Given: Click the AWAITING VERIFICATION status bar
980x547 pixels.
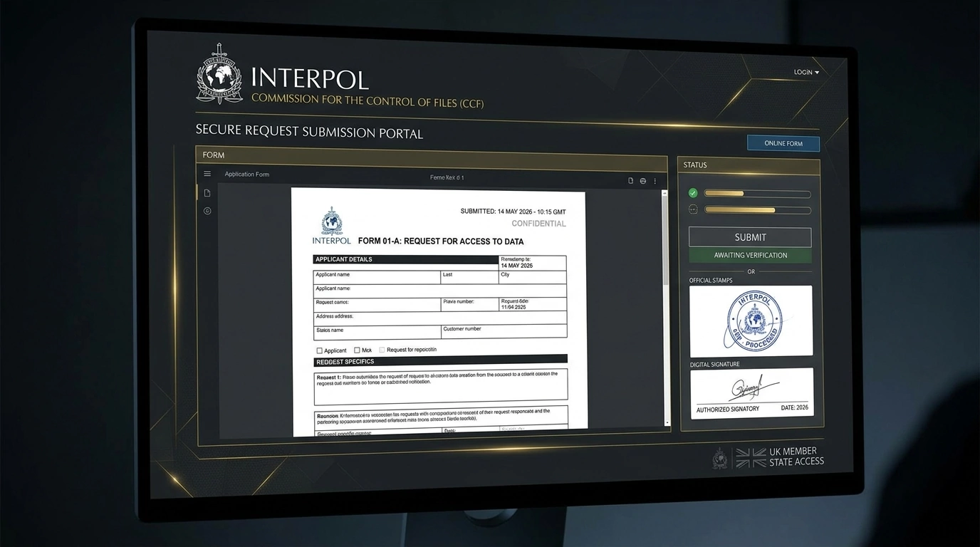Looking at the screenshot, I should coord(750,255).
